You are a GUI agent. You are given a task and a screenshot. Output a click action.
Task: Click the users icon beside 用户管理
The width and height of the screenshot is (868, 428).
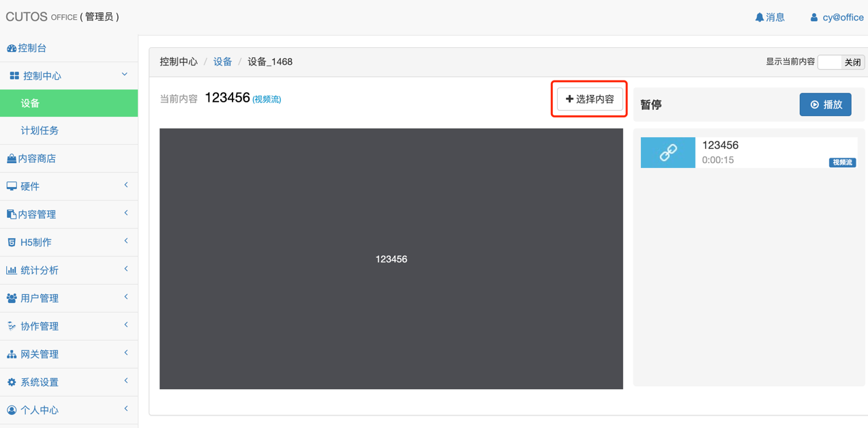coord(12,298)
